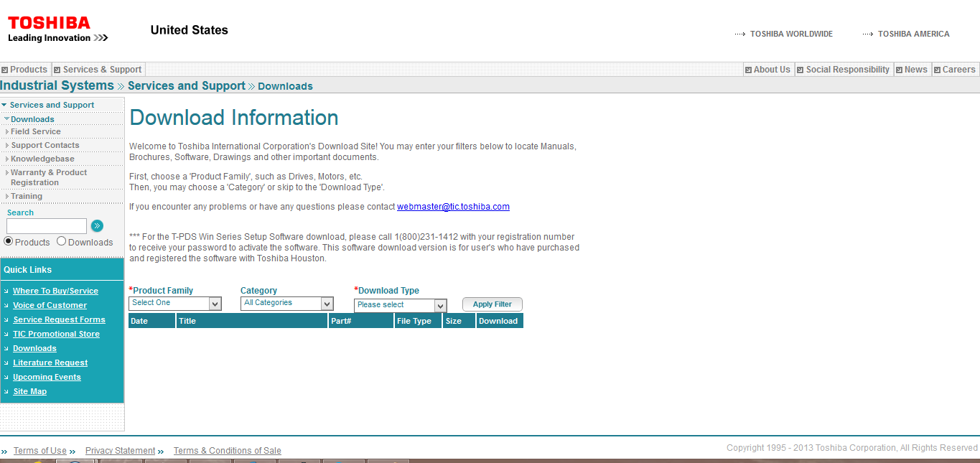The width and height of the screenshot is (980, 463).
Task: Click the File Type column header
Action: [x=418, y=321]
